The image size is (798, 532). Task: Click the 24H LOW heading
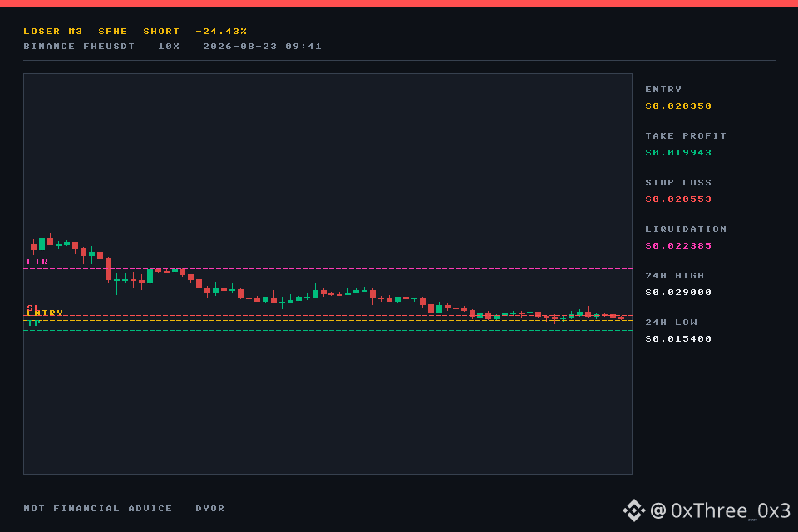click(x=672, y=323)
